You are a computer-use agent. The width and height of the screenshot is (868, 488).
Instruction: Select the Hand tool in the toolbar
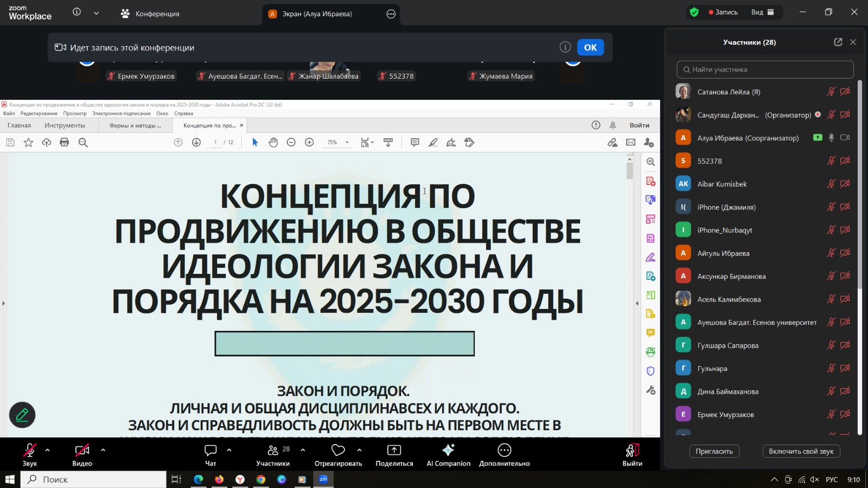pyautogui.click(x=273, y=142)
